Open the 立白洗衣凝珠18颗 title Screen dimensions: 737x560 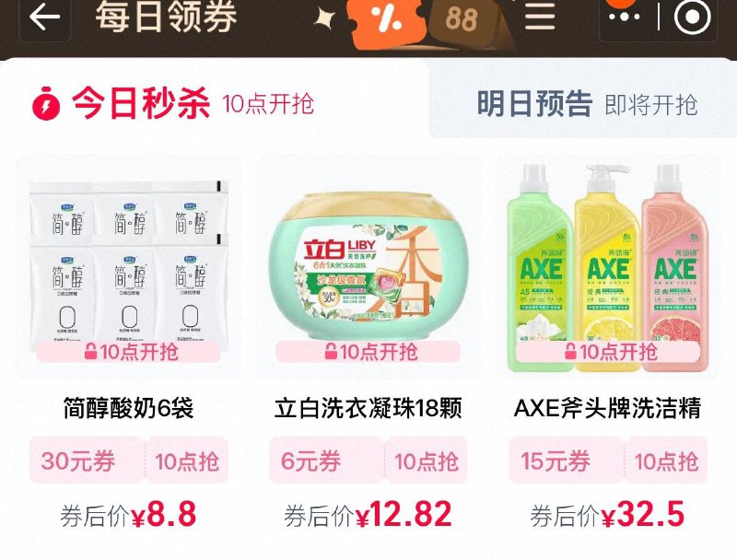368,408
